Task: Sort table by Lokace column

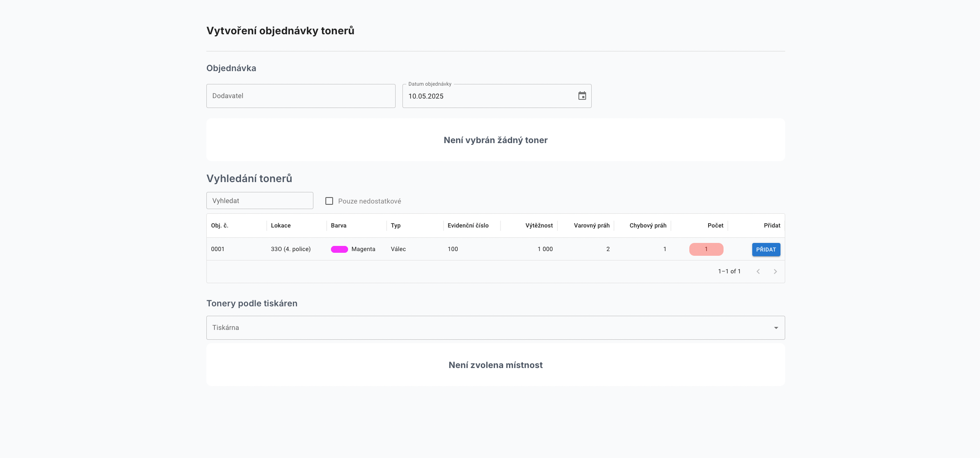Action: coord(281,225)
